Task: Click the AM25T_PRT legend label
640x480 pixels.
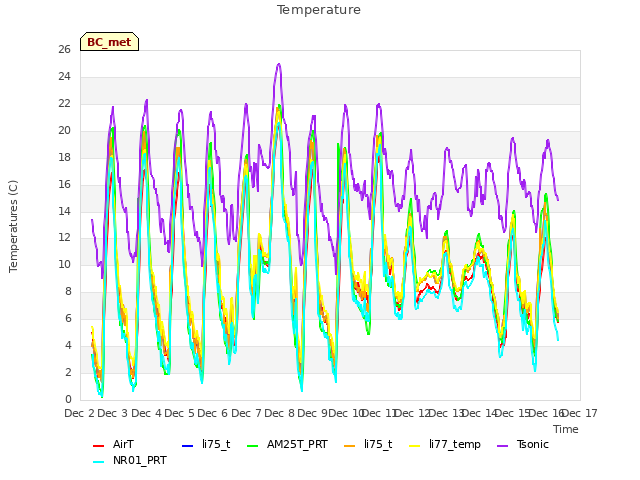Action: 297,444
